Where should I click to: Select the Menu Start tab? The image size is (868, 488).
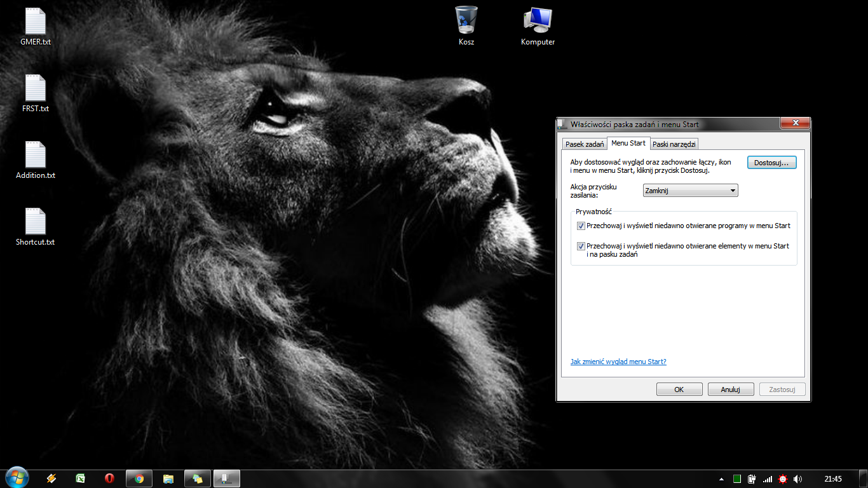[628, 143]
